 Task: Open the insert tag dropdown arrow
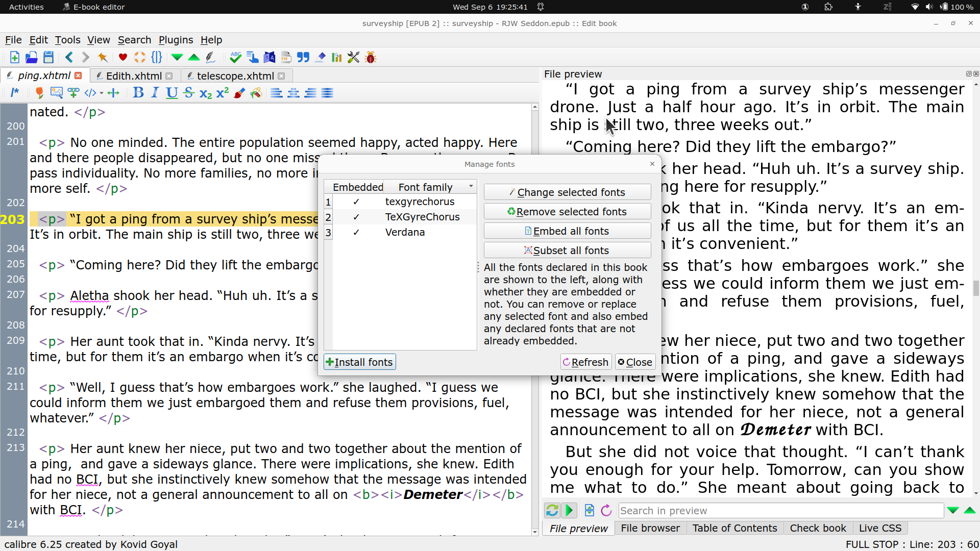pos(102,93)
